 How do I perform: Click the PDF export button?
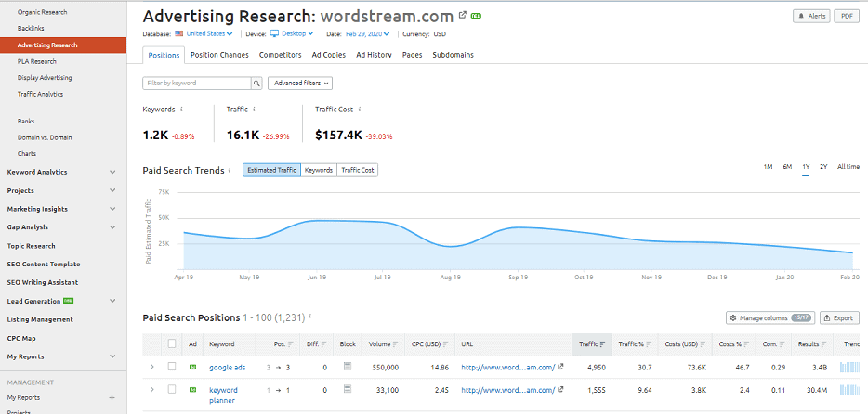(x=847, y=16)
